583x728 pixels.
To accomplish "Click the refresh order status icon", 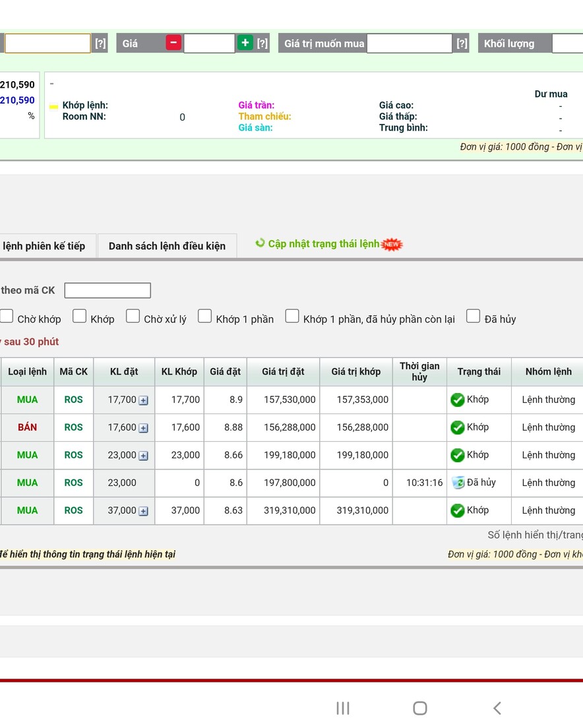I will 260,243.
